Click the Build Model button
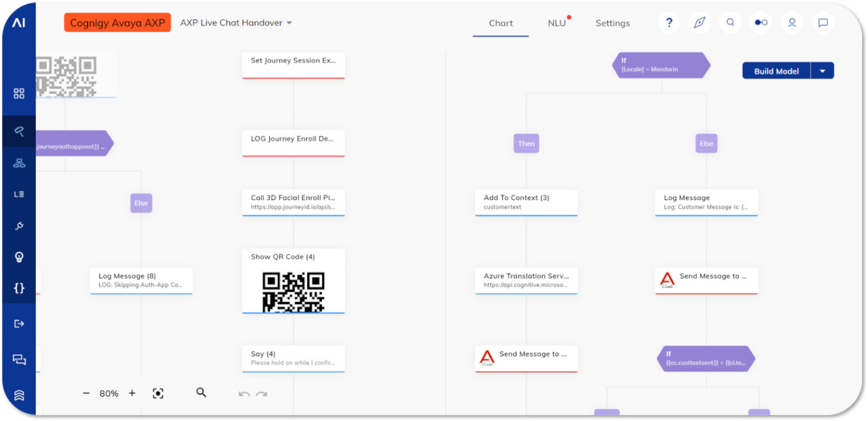868x421 pixels. (x=775, y=70)
